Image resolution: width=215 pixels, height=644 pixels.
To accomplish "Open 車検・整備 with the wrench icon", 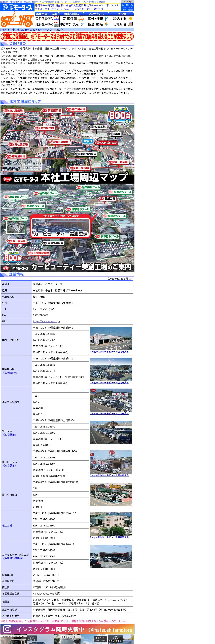I will (x=96, y=19).
